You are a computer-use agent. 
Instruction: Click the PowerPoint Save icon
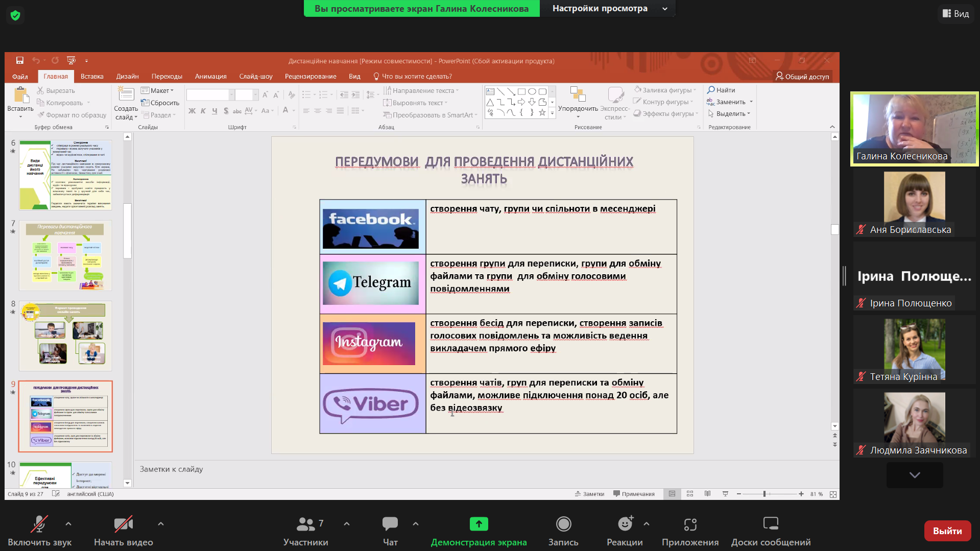[x=20, y=60]
